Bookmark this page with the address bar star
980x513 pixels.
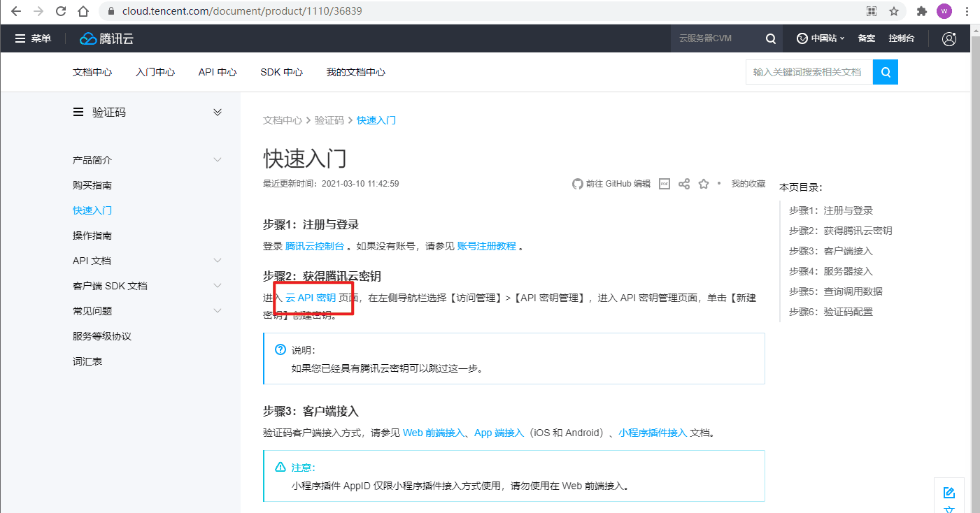[894, 11]
